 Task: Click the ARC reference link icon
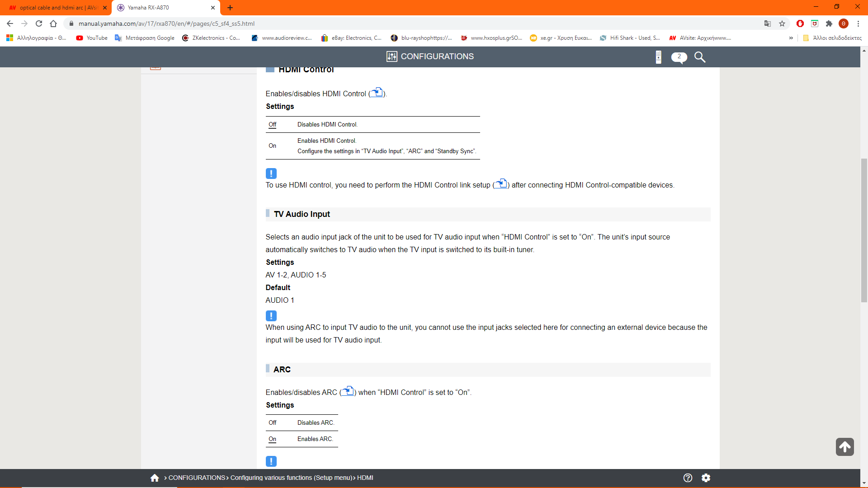pos(348,391)
